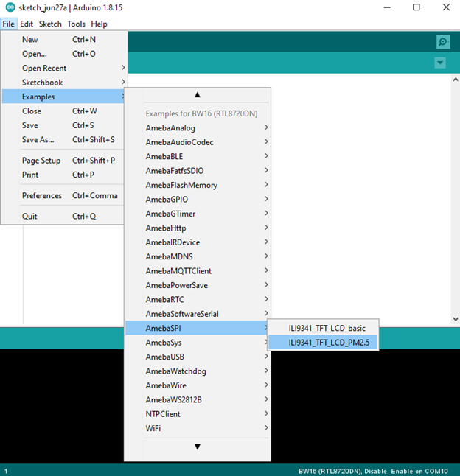
Task: Open the Edit menu
Action: 27,24
